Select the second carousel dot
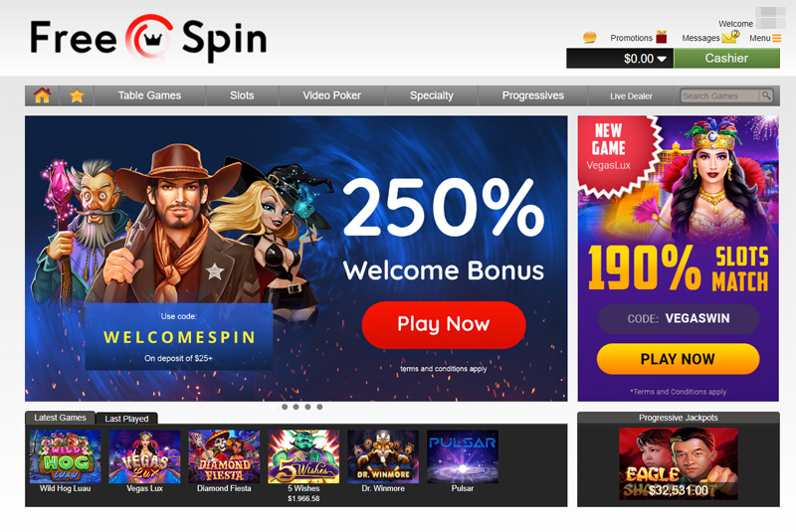The height and width of the screenshot is (532, 796). pyautogui.click(x=285, y=407)
